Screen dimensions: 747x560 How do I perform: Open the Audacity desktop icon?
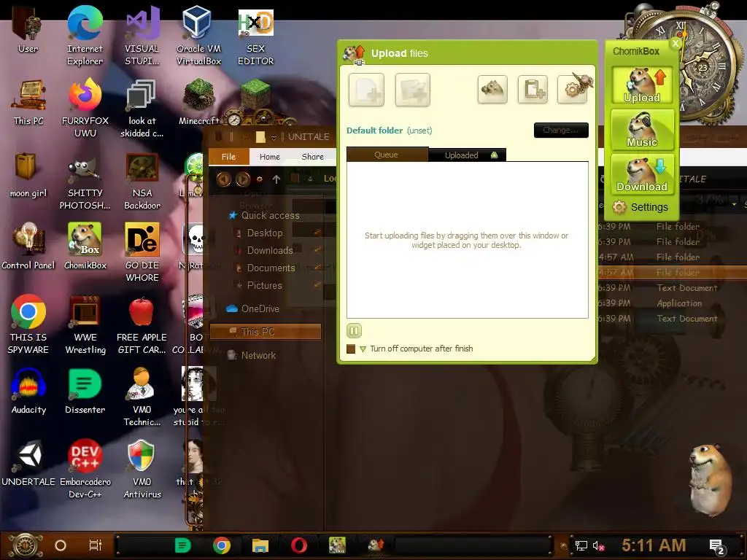click(x=28, y=392)
